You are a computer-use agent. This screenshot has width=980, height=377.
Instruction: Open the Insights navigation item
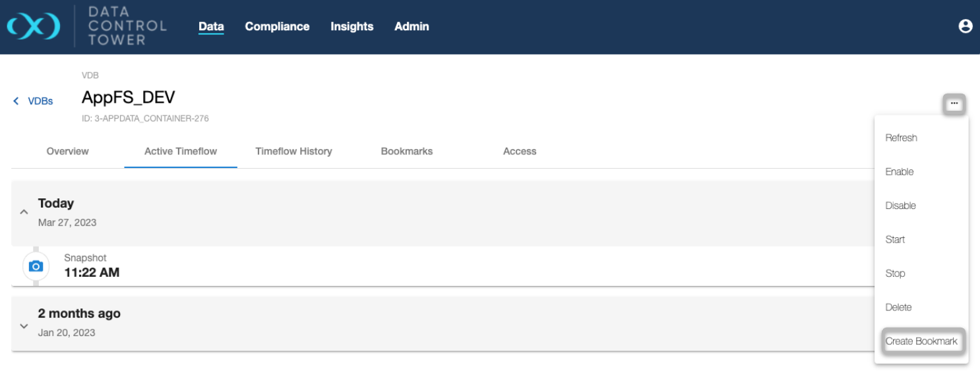tap(352, 26)
